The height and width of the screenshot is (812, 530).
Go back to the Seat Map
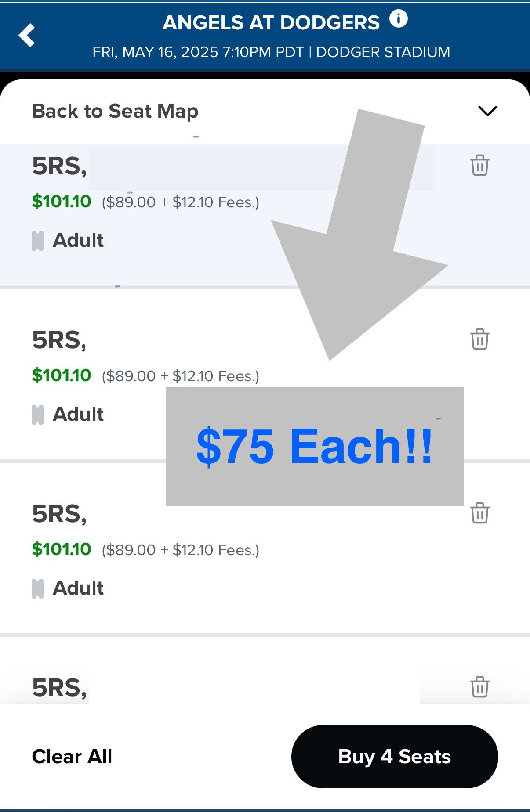point(115,111)
